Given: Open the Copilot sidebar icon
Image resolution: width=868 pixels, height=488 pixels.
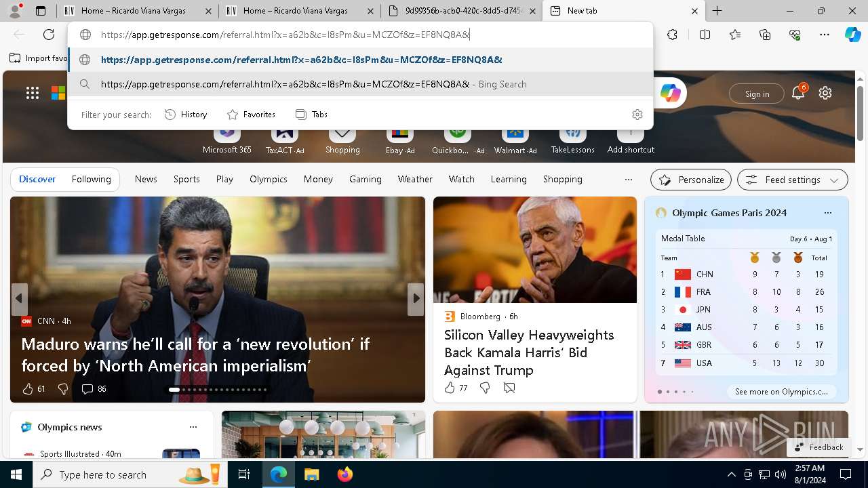Looking at the screenshot, I should [852, 35].
